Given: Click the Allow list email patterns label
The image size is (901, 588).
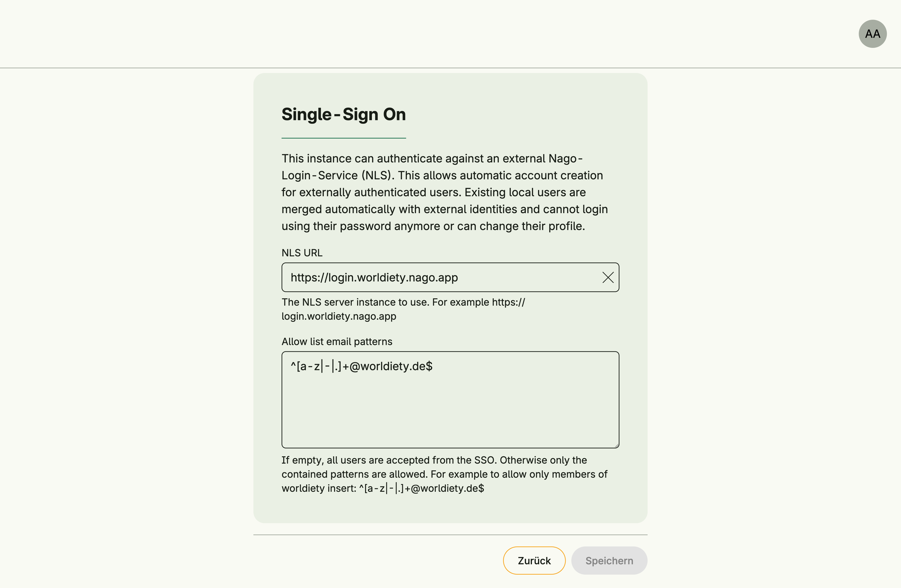Looking at the screenshot, I should point(336,342).
